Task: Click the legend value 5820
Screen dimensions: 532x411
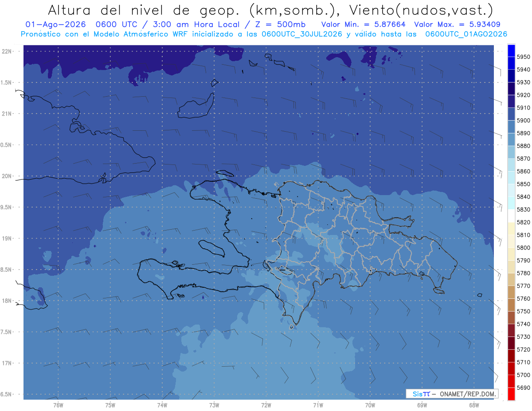Action: point(524,222)
